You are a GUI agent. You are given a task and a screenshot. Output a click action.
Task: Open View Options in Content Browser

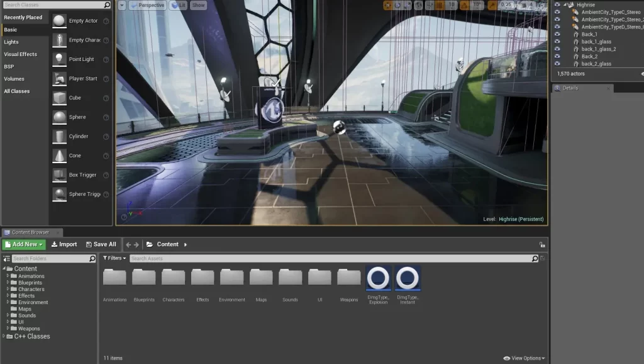coord(524,358)
